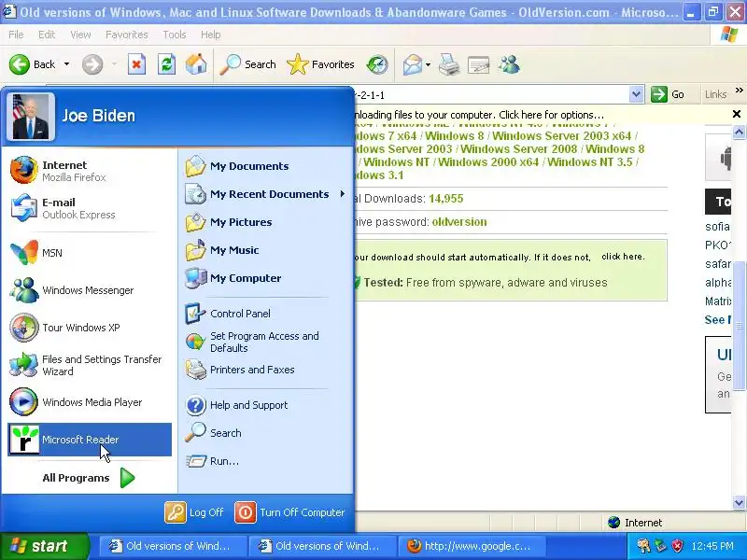Click Turn Off Computer button
Viewport: 747px width, 560px height.
coord(289,512)
